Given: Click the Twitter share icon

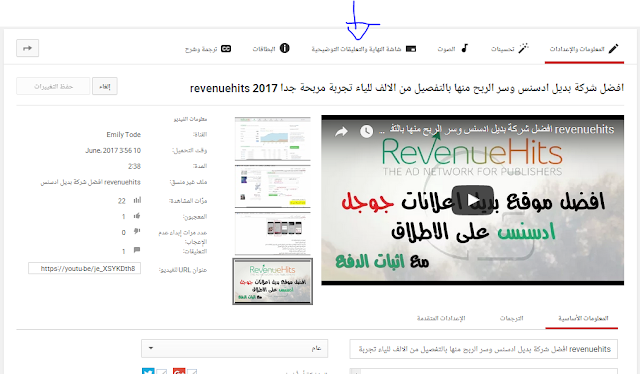Looking at the screenshot, I should coord(148,371).
